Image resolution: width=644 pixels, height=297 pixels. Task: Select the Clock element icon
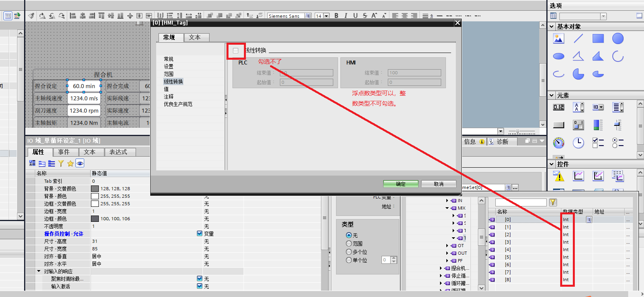point(578,143)
